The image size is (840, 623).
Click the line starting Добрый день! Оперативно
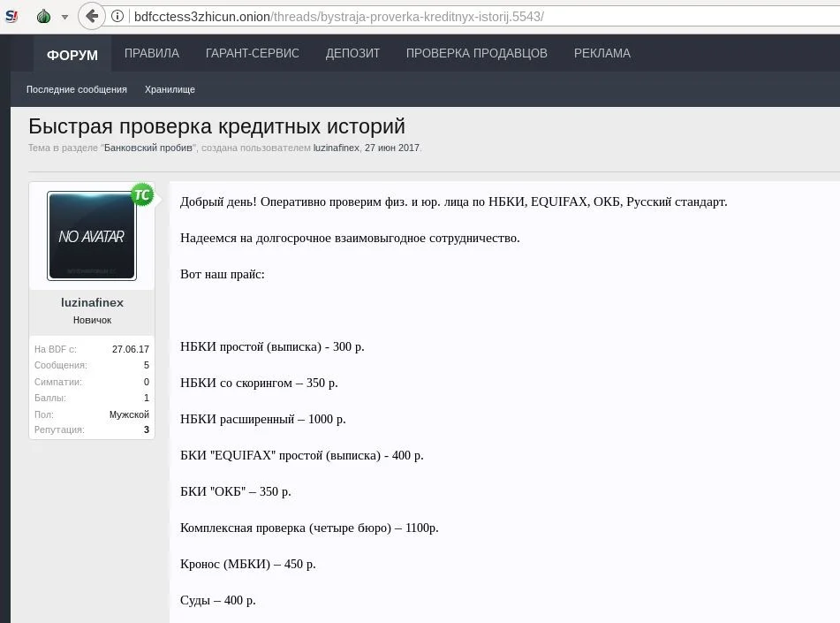click(454, 202)
